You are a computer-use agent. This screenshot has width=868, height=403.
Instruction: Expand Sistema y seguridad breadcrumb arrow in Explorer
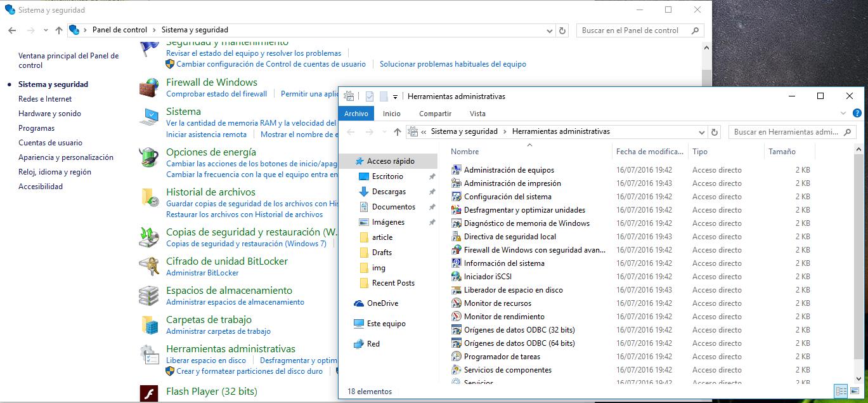point(505,131)
